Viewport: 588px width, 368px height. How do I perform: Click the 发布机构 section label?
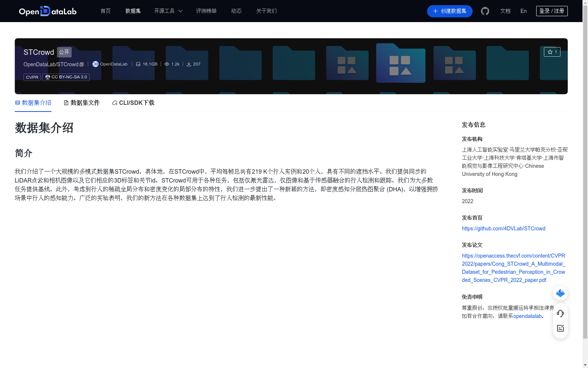coord(472,139)
